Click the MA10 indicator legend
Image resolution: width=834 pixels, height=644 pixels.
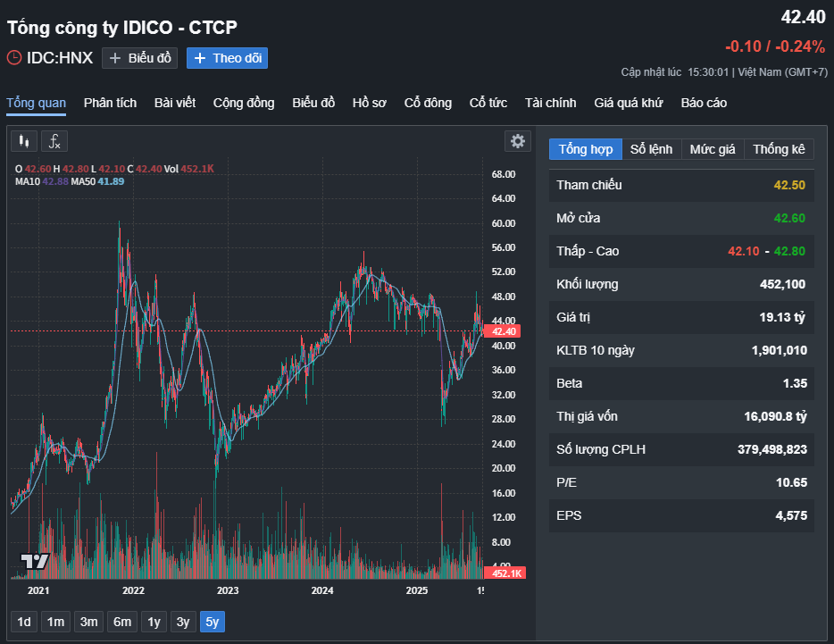pyautogui.click(x=41, y=181)
